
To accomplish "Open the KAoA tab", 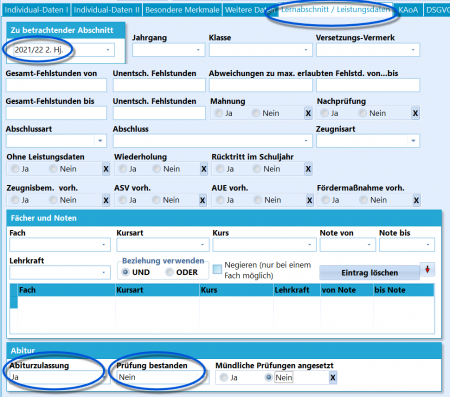I will (x=408, y=10).
